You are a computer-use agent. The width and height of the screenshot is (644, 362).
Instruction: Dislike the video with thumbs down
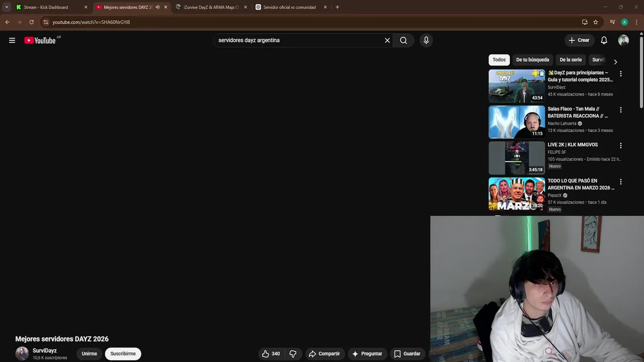293,353
